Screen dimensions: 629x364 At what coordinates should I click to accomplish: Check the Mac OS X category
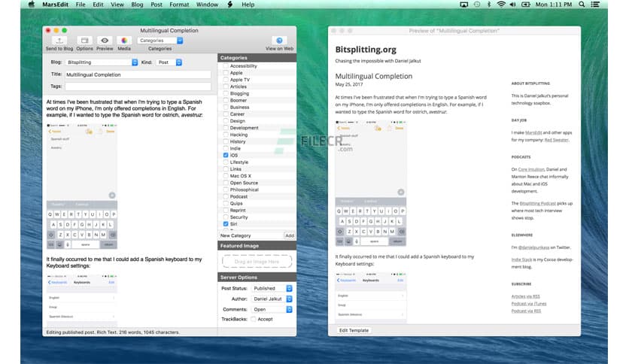(226, 175)
